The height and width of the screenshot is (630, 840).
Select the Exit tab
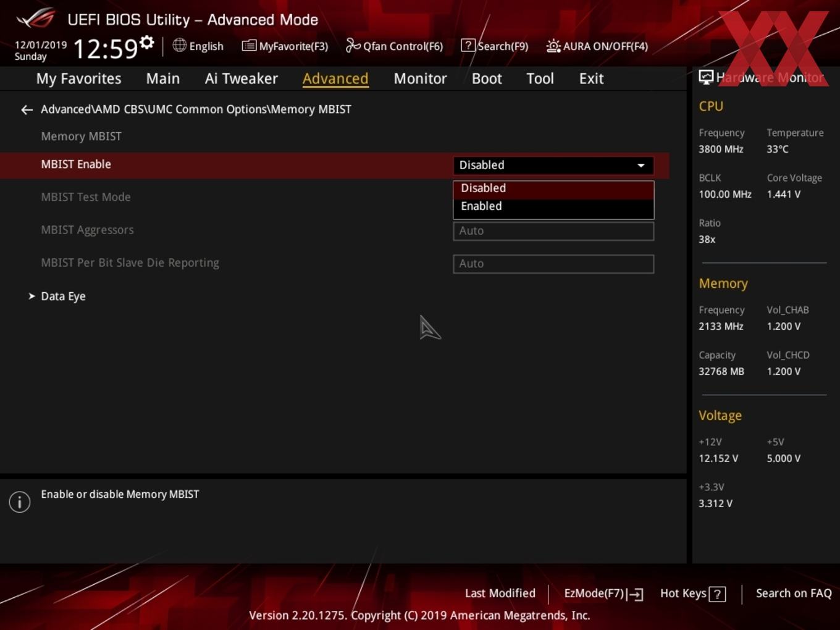(x=591, y=78)
